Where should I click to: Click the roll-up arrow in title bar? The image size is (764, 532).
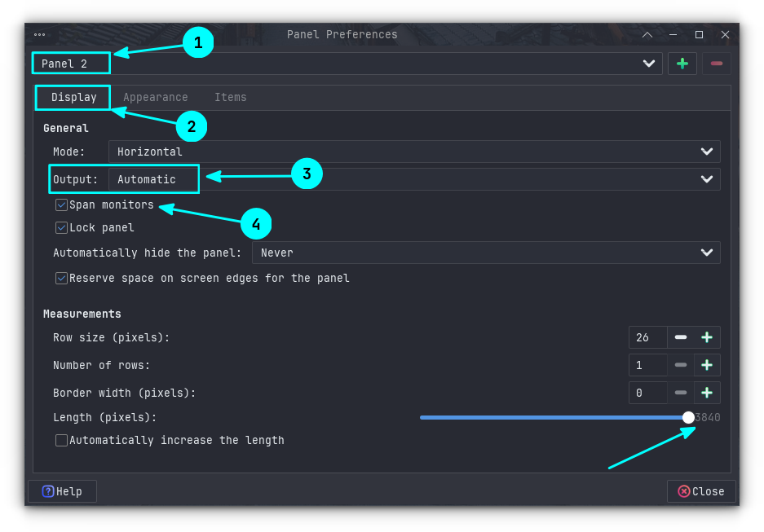[647, 34]
